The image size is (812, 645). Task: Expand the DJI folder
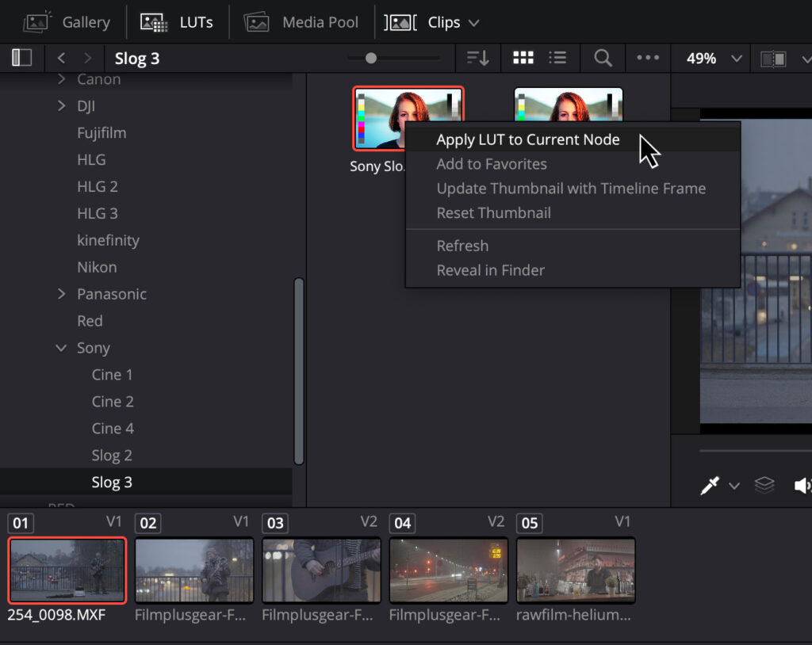tap(62, 106)
